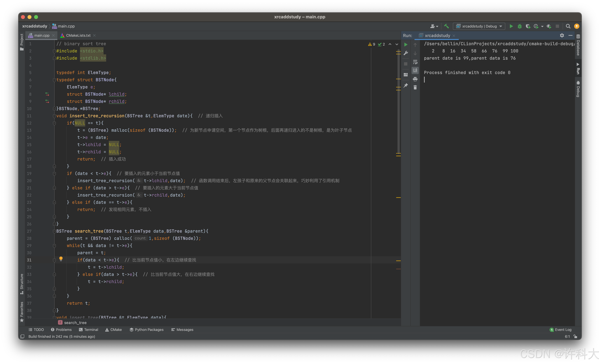Image resolution: width=600 pixels, height=364 pixels.
Task: Toggle the pin tab icon in the Run panel
Action: pyautogui.click(x=406, y=86)
